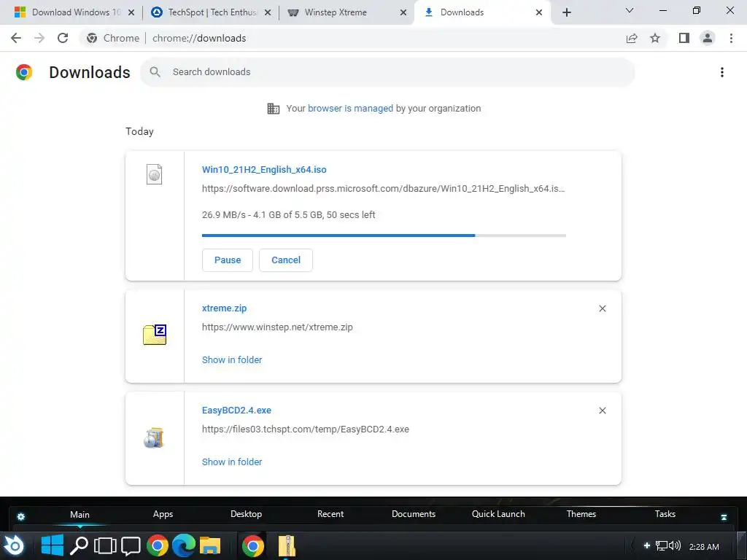The height and width of the screenshot is (560, 747).
Task: Open Chrome's three-dot main menu
Action: pyautogui.click(x=731, y=38)
